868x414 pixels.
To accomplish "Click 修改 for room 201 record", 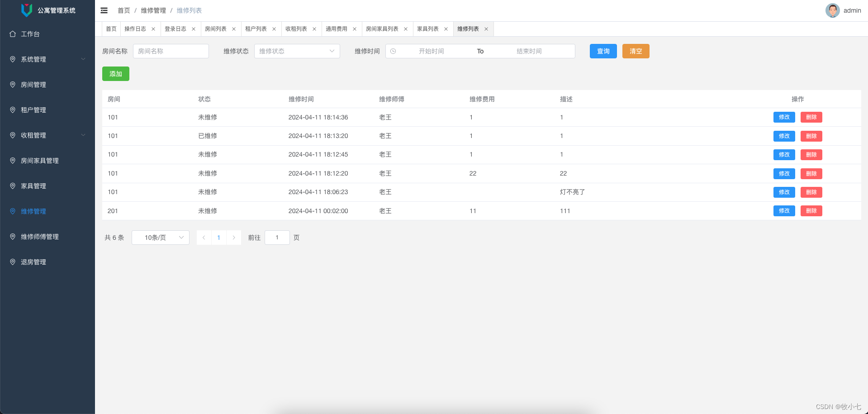I will 784,211.
